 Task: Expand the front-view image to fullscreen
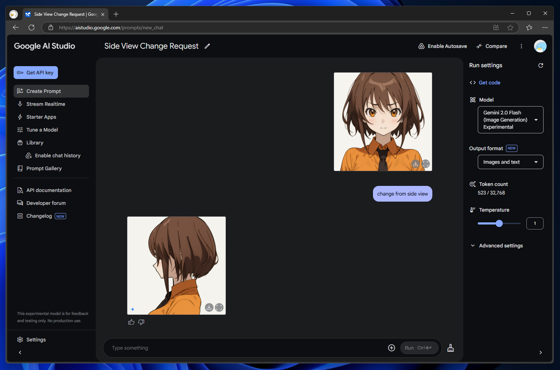(x=425, y=164)
